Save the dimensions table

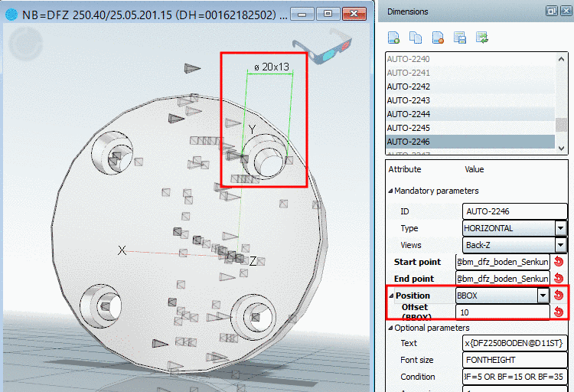[x=460, y=38]
